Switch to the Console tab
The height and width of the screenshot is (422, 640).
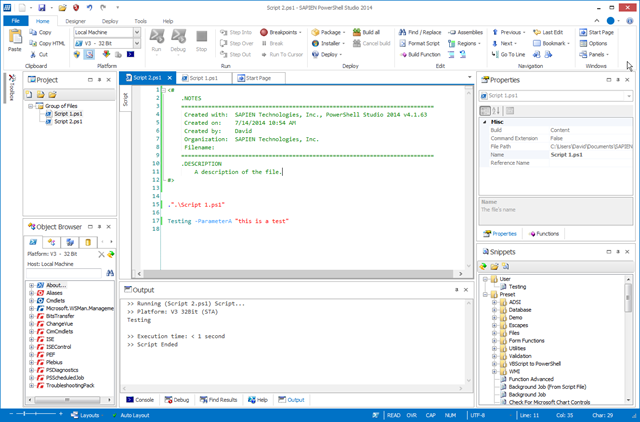coord(140,400)
